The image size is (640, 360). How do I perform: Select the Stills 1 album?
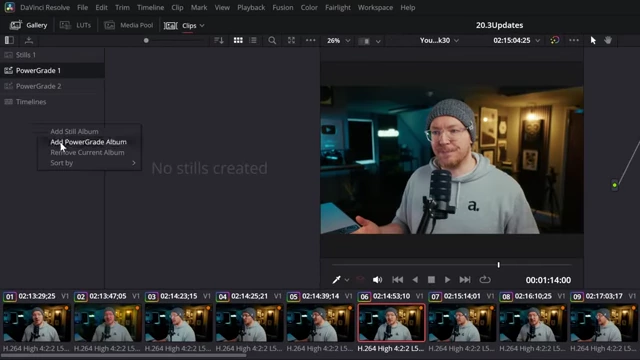pos(52,55)
